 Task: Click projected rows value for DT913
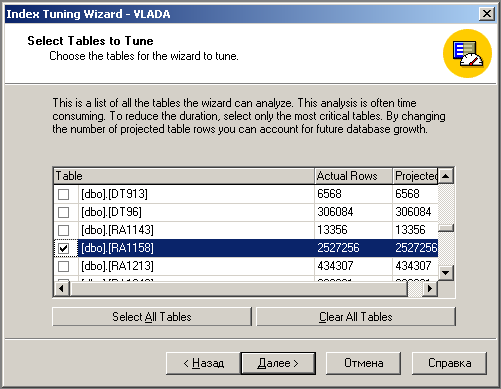(407, 194)
